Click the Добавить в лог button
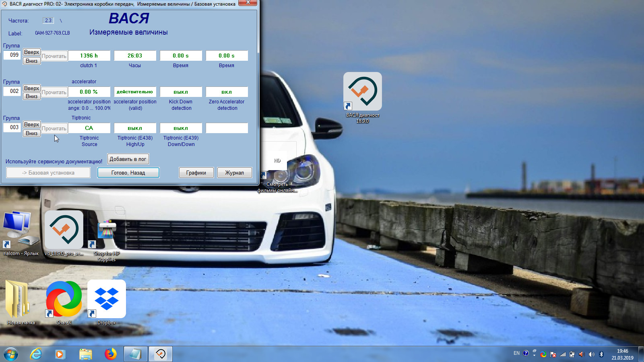 pyautogui.click(x=128, y=159)
